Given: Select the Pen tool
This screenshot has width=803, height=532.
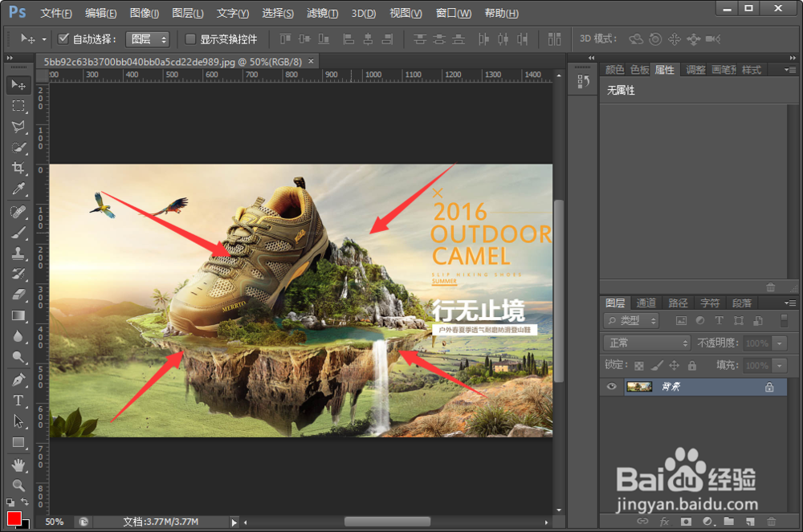Looking at the screenshot, I should (x=18, y=380).
